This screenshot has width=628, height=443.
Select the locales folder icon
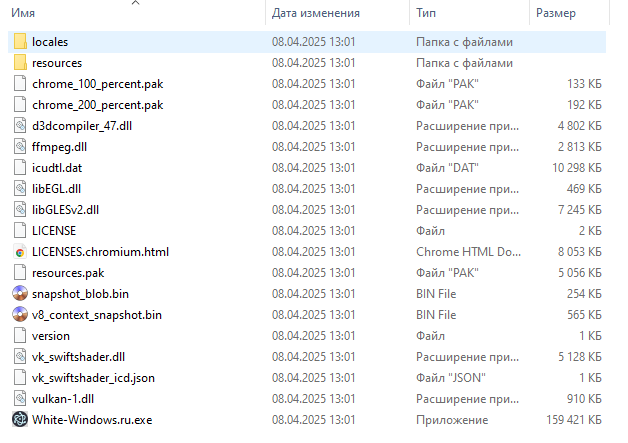(x=20, y=42)
